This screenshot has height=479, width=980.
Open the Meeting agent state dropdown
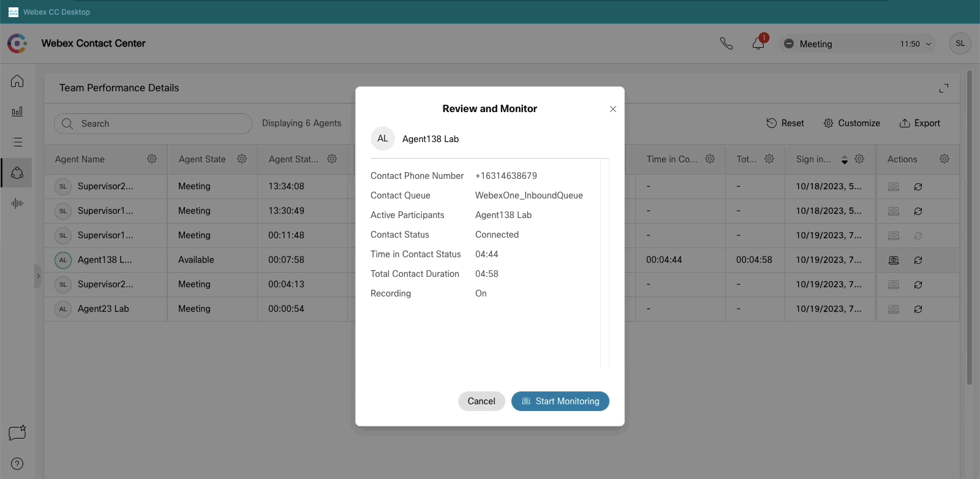[x=858, y=44]
